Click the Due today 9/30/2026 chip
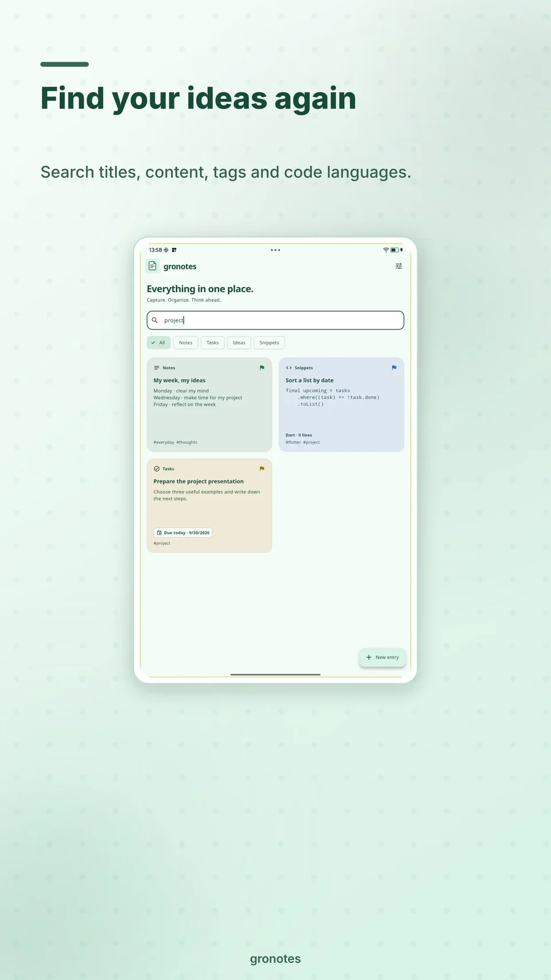The image size is (551, 980). point(183,533)
